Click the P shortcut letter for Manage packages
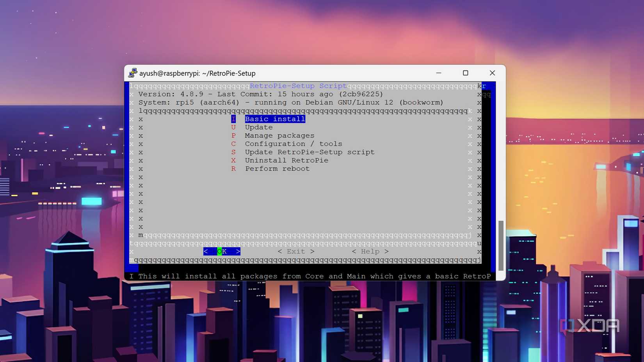Viewport: 644px width, 362px height. [x=233, y=135]
